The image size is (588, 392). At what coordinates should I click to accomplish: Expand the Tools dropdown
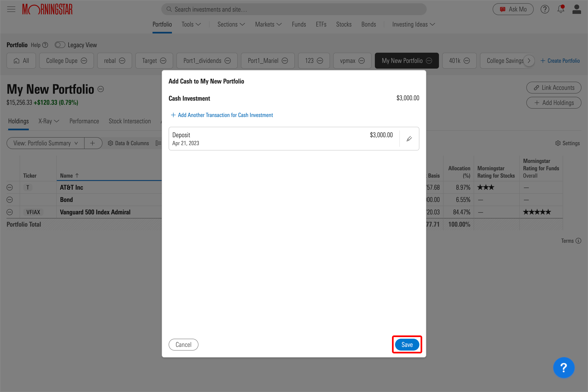point(191,24)
